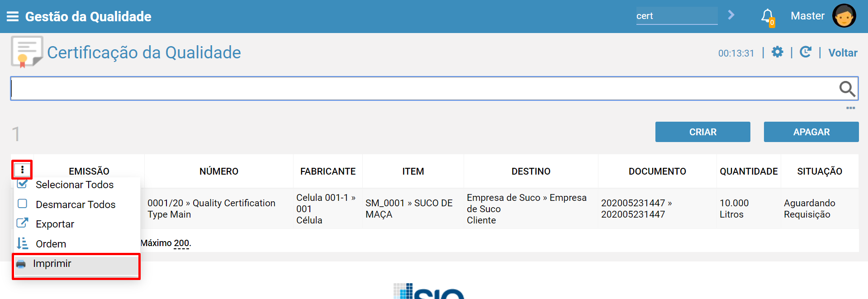Sort by the DOCUMENTO column header
The height and width of the screenshot is (299, 868).
[657, 171]
